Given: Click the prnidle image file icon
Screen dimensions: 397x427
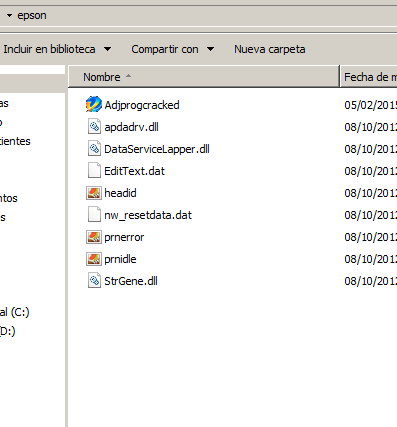Looking at the screenshot, I should pos(94,259).
